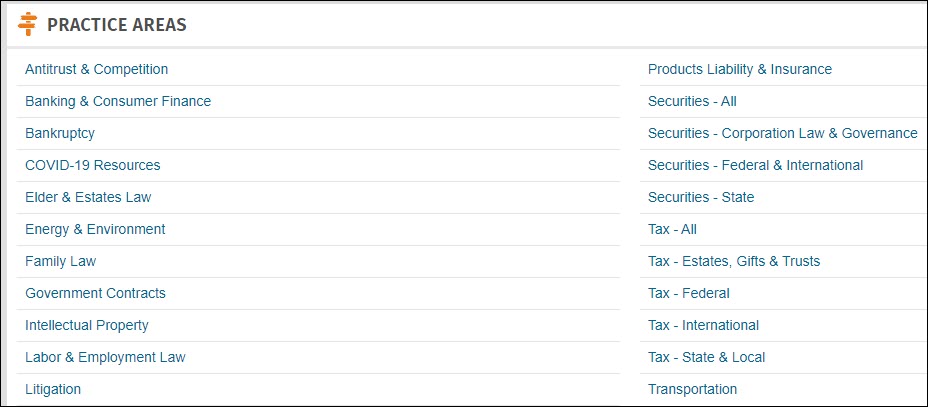Select the Litigation practice area
928x407 pixels.
pos(53,389)
